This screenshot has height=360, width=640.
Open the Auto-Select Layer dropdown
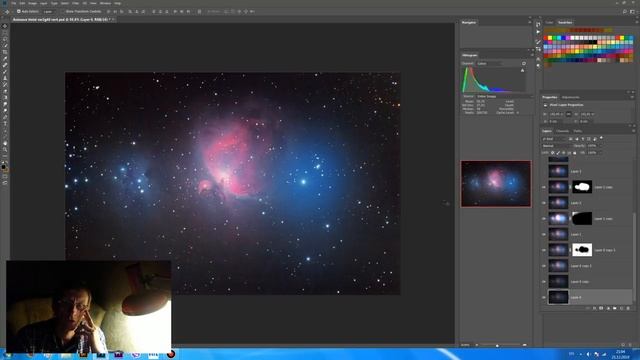click(49, 12)
